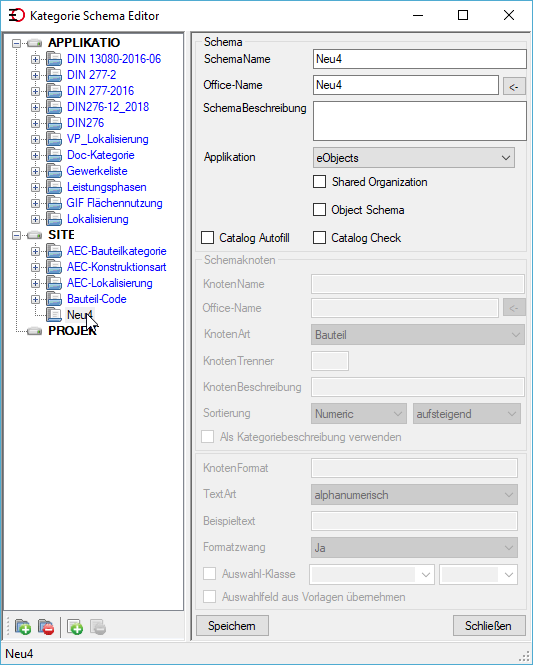Screen dimensions: 533x665
Task: Open the aufsteigend sort order dropdown
Action: pyautogui.click(x=467, y=414)
